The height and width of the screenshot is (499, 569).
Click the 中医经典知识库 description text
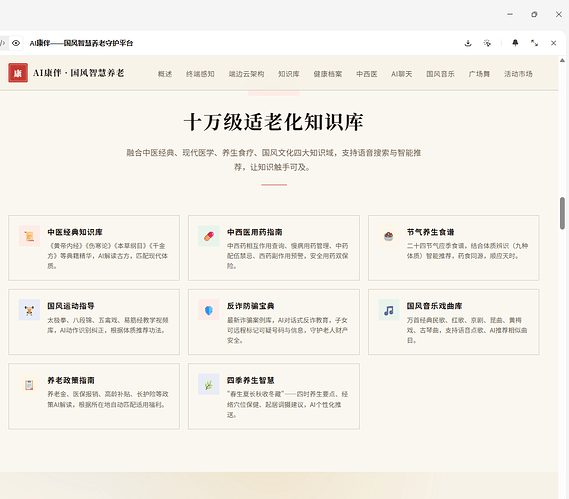pos(107,256)
